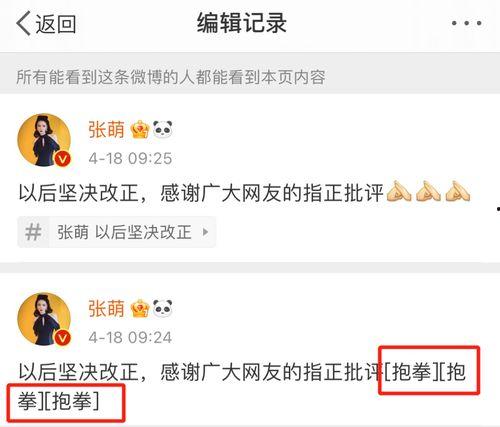Tap the 编辑记录 page title
The width and height of the screenshot is (500, 427).
[242, 23]
